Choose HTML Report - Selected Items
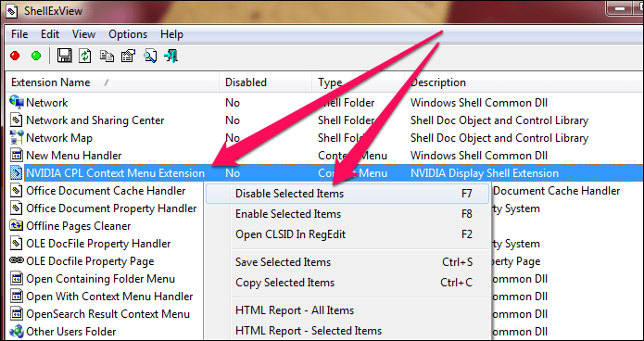The width and height of the screenshot is (644, 341). click(347, 331)
